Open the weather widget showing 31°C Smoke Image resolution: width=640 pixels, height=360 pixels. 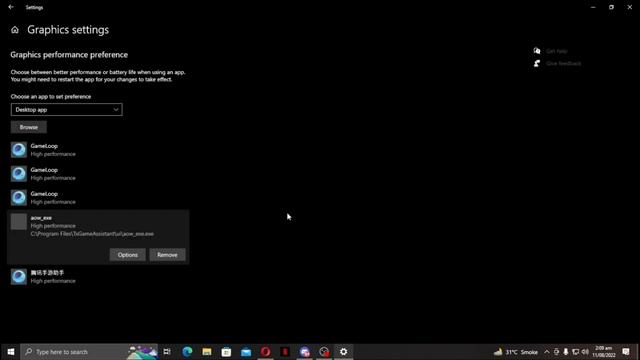pyautogui.click(x=516, y=352)
